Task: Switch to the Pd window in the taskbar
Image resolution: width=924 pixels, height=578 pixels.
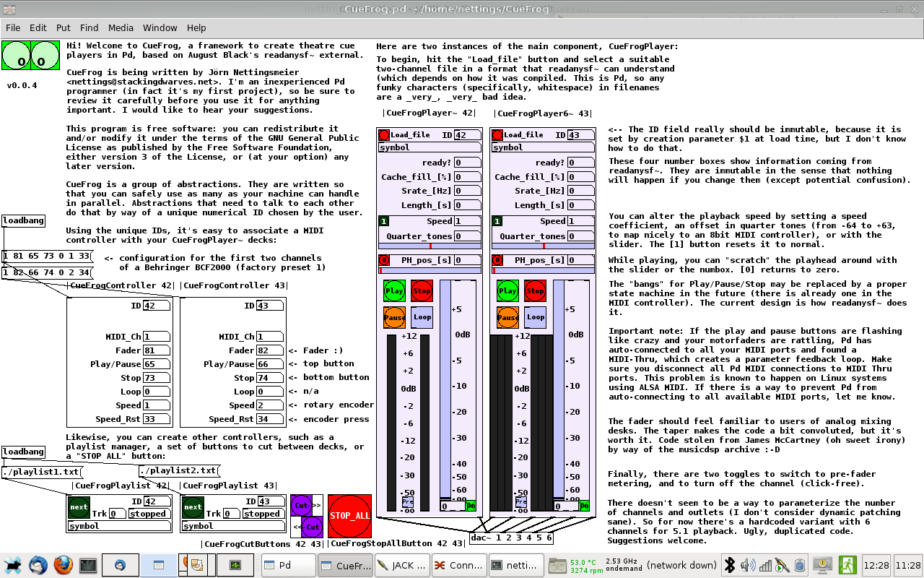Action: click(x=287, y=565)
